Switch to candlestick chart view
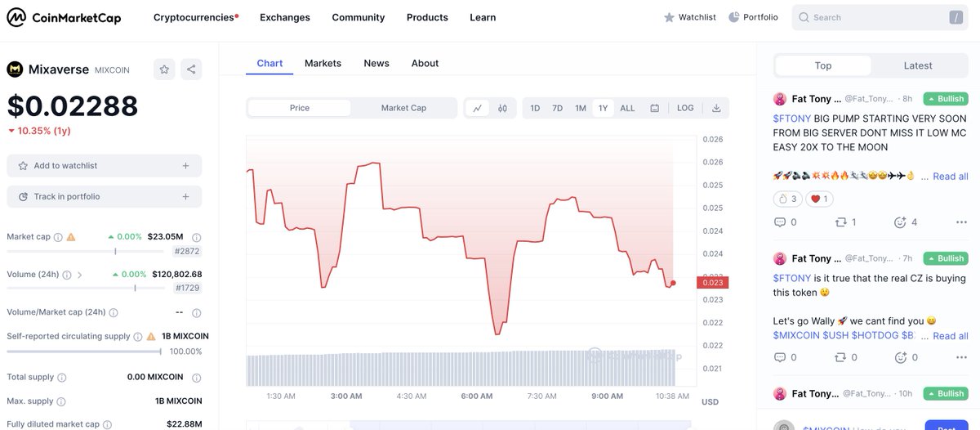Screen dimensions: 980x430 502,108
